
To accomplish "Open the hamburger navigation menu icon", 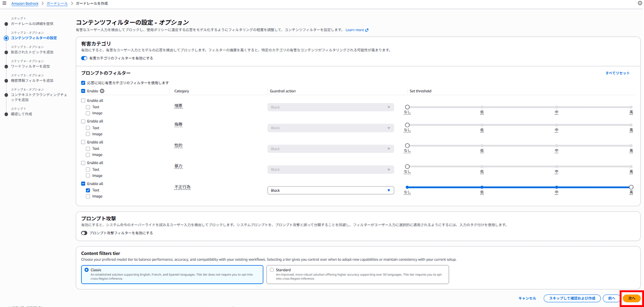I will click(4, 3).
